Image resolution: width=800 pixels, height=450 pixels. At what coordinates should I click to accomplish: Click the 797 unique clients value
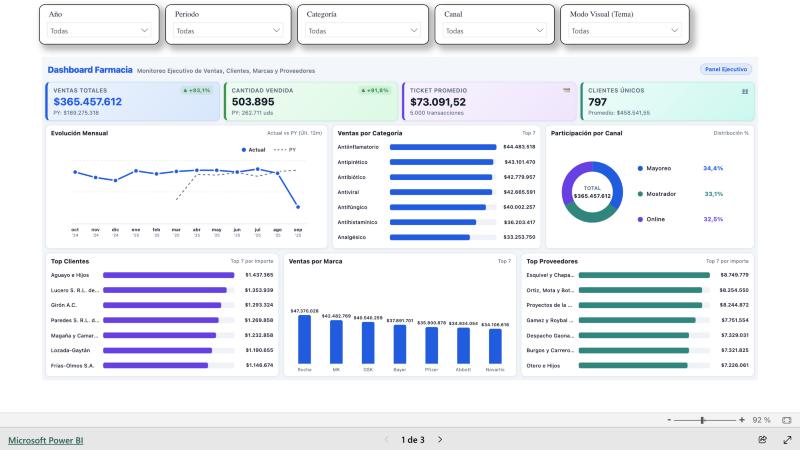[x=597, y=102]
